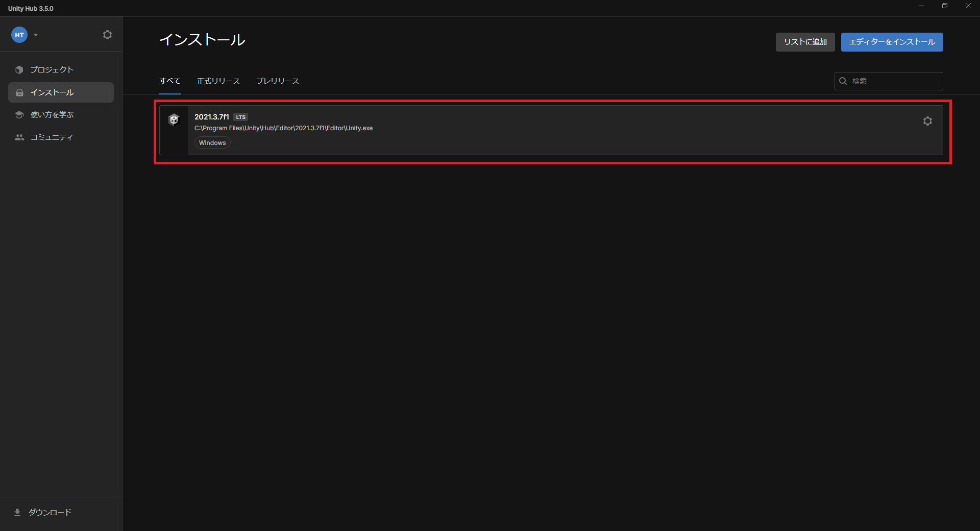Click the Unity editor logo icon

[174, 120]
